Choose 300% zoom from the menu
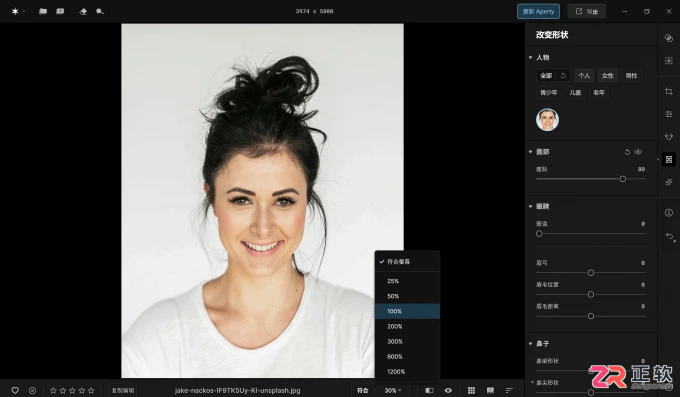Viewport: 680px width, 397px height. tap(407, 341)
